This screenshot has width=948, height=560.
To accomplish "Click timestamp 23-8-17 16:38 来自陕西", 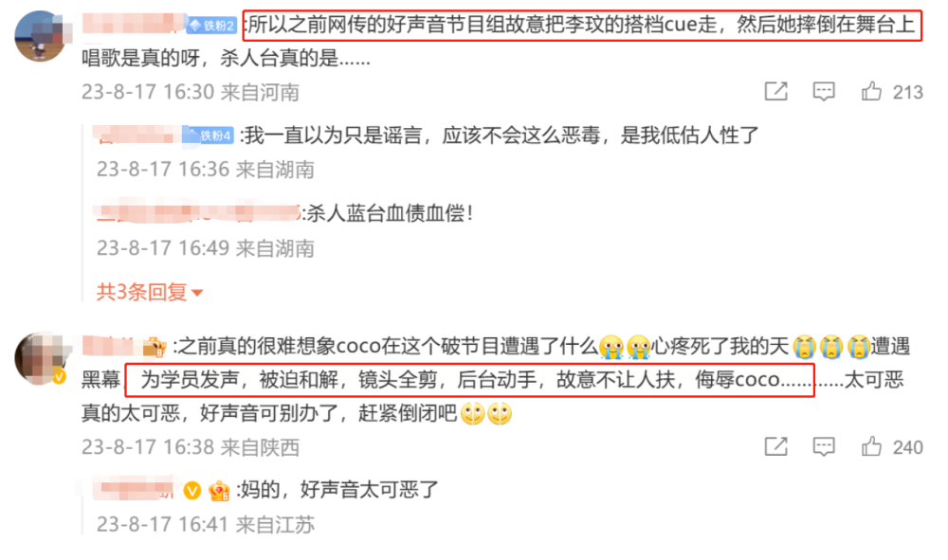I will (191, 447).
